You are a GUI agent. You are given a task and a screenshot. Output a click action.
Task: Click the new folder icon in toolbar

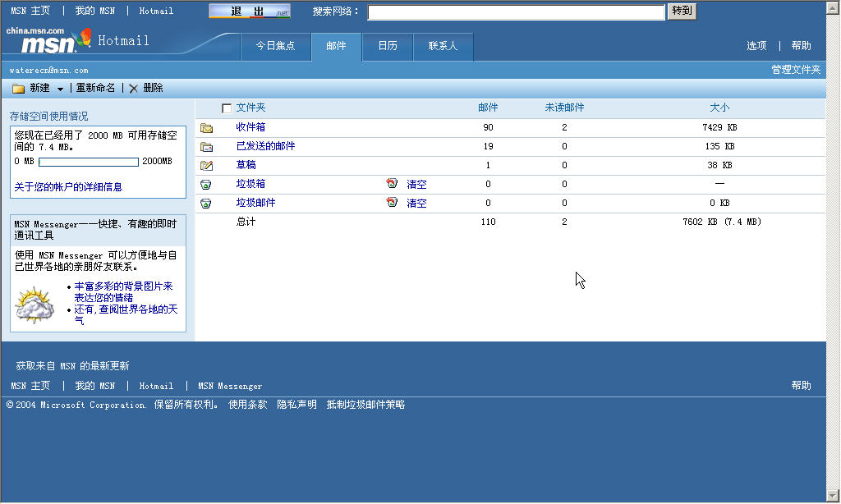click(x=19, y=89)
